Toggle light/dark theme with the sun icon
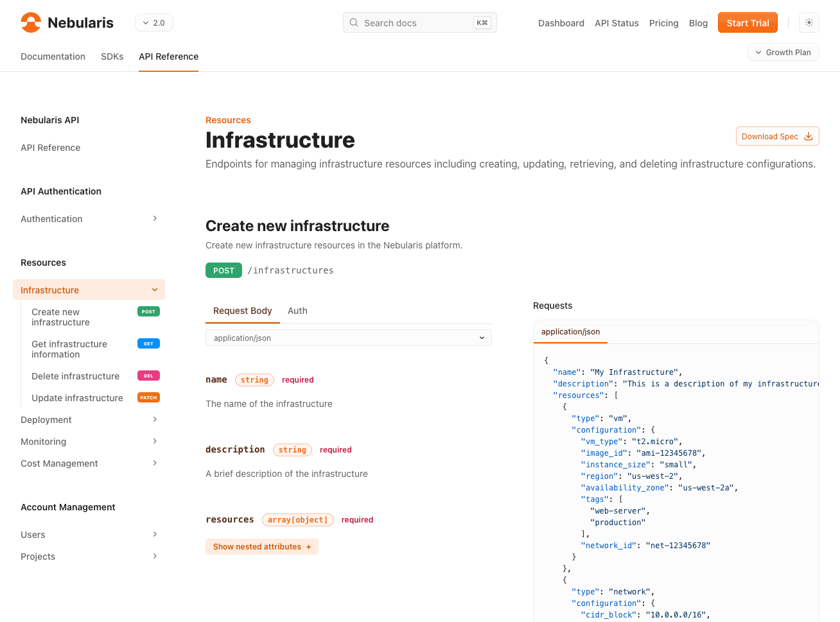The height and width of the screenshot is (622, 840). point(809,22)
